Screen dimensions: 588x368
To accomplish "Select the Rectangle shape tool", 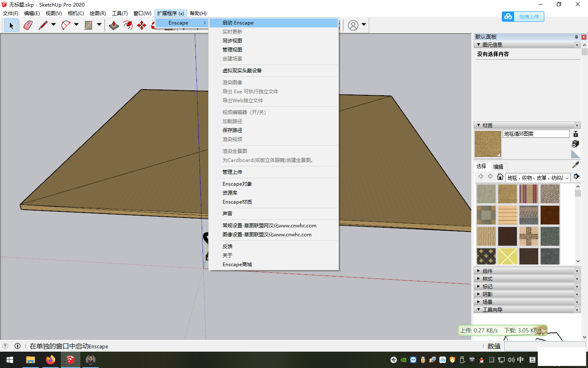I will [x=88, y=25].
